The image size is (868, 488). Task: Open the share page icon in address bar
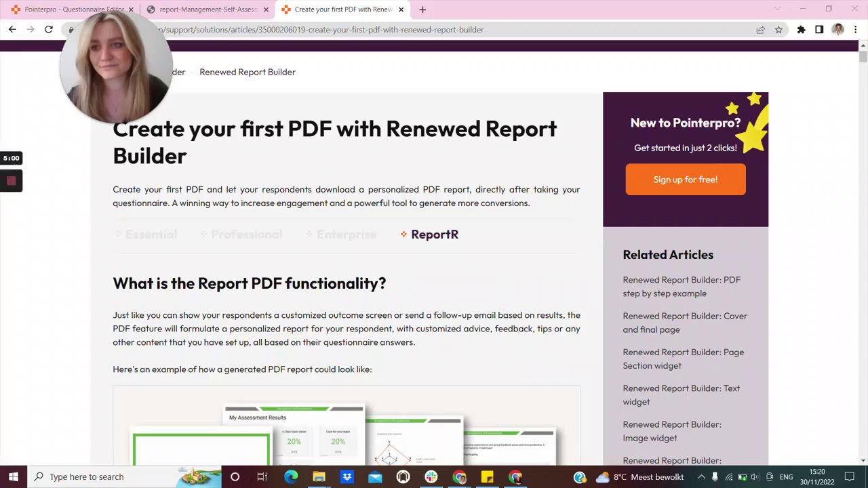(x=761, y=30)
